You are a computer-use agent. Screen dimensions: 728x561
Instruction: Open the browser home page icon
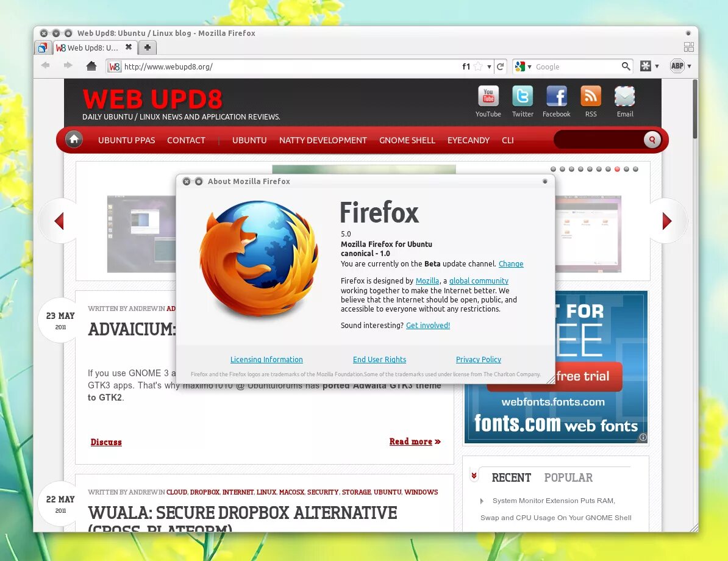(91, 66)
